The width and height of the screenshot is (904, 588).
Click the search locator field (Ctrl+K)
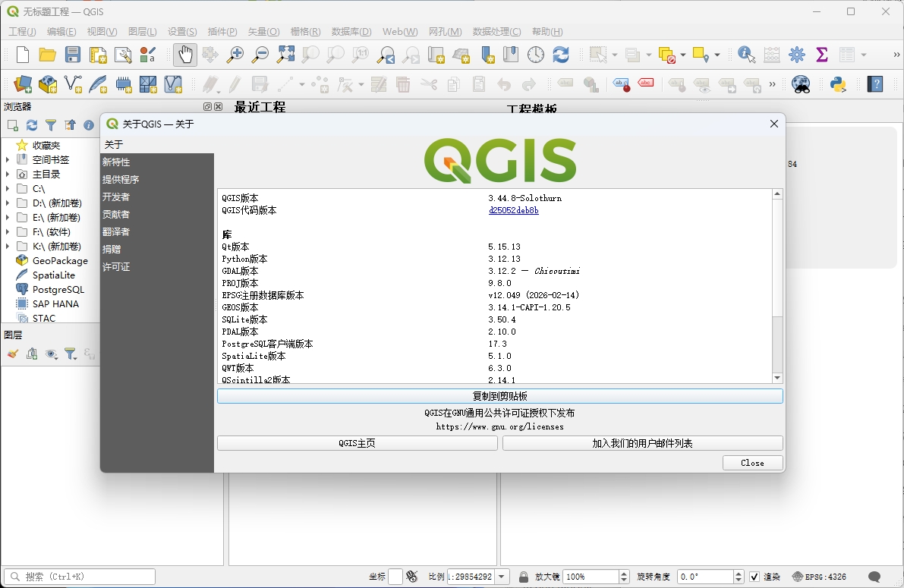pyautogui.click(x=80, y=577)
